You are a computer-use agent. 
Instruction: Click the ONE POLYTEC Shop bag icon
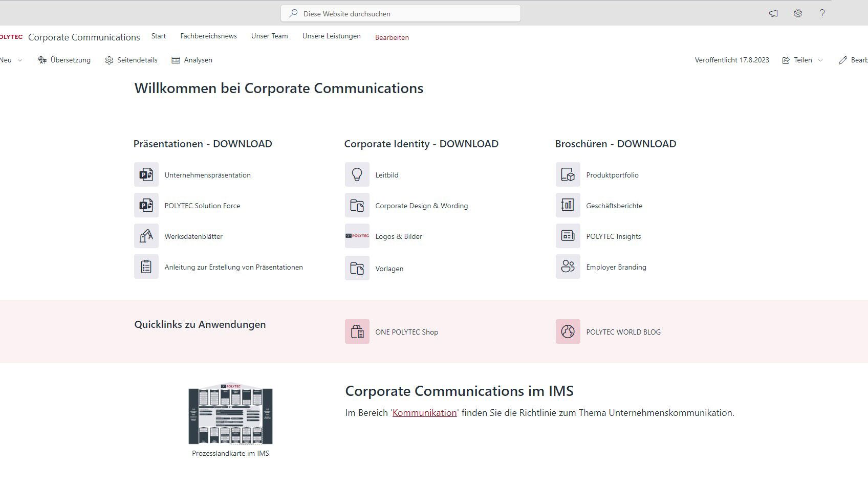[x=357, y=331]
